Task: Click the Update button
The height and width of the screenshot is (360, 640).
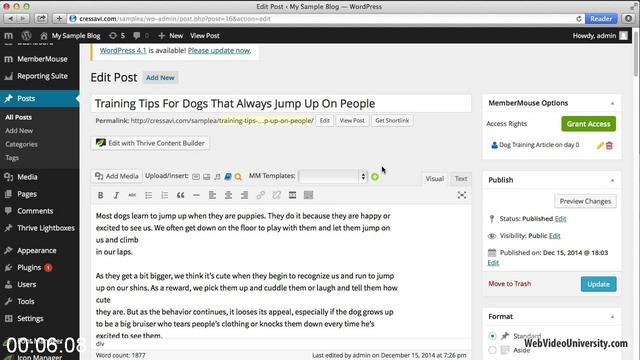Action: [x=598, y=284]
